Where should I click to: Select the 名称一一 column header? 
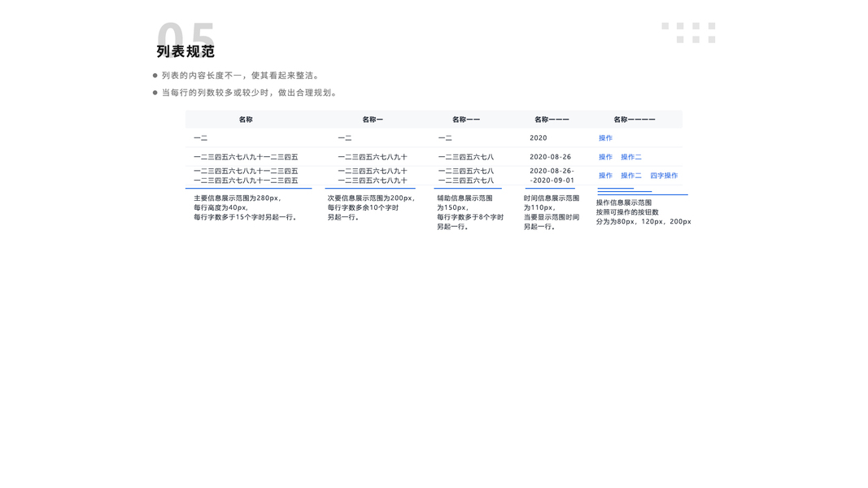466,120
